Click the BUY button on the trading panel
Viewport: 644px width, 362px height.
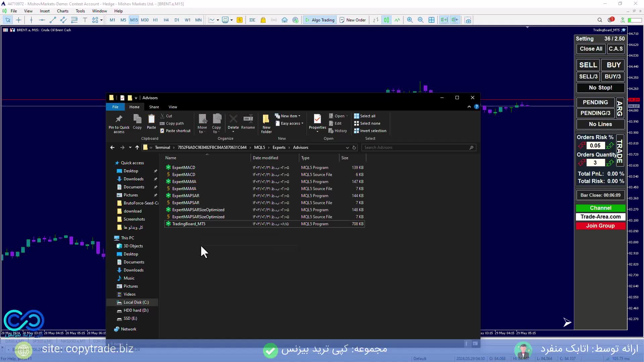(x=613, y=65)
